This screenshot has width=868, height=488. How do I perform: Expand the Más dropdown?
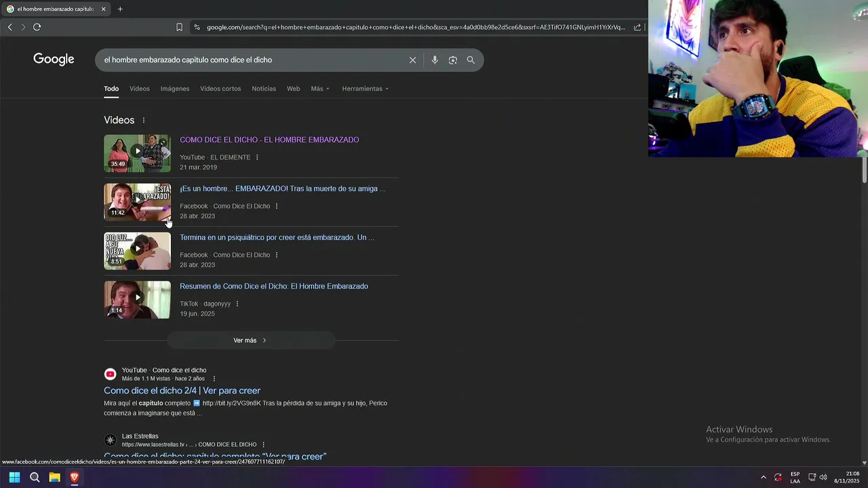tap(320, 89)
